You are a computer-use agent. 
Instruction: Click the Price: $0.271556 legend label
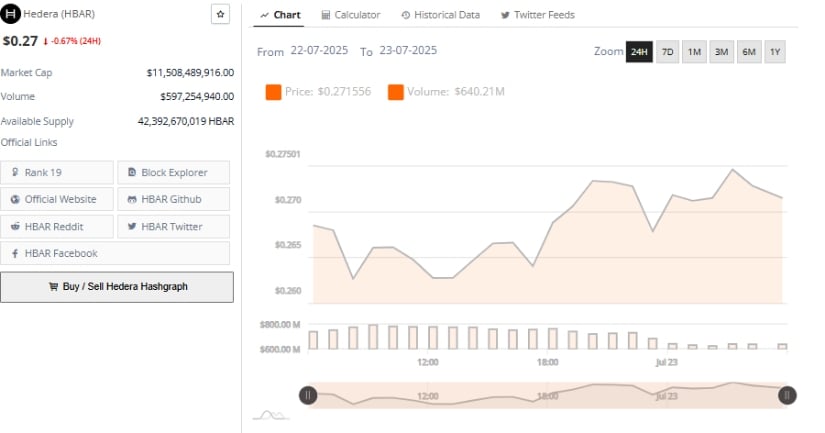[x=328, y=92]
